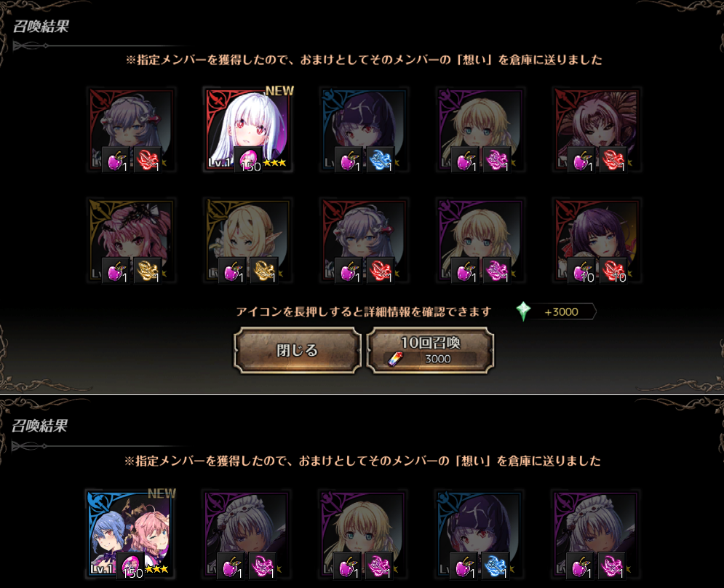This screenshot has height=588, width=724.
Task: Click the rainbow ticket icon on summon button
Action: 395,359
